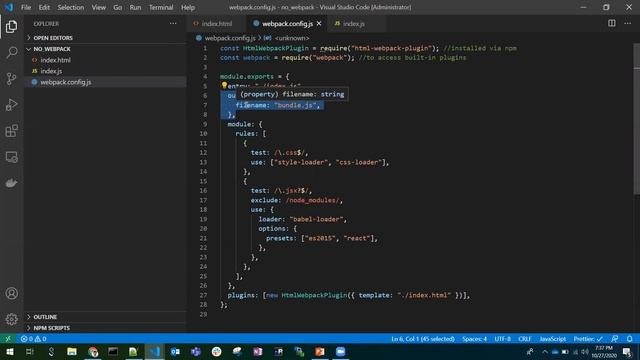
Task: Change the CRLF end of line sequence
Action: [x=524, y=339]
